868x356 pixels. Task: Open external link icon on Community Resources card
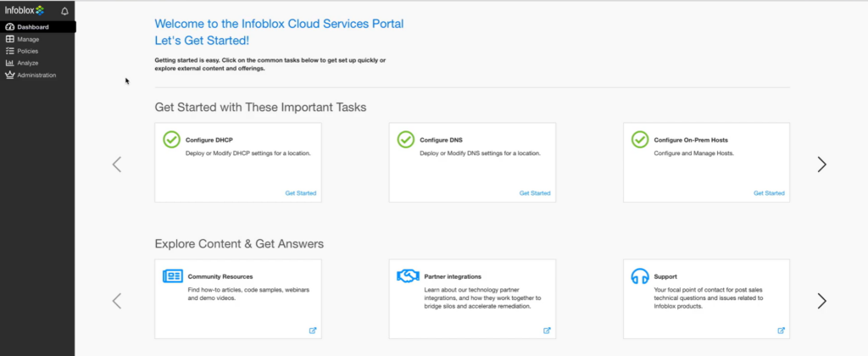point(313,330)
